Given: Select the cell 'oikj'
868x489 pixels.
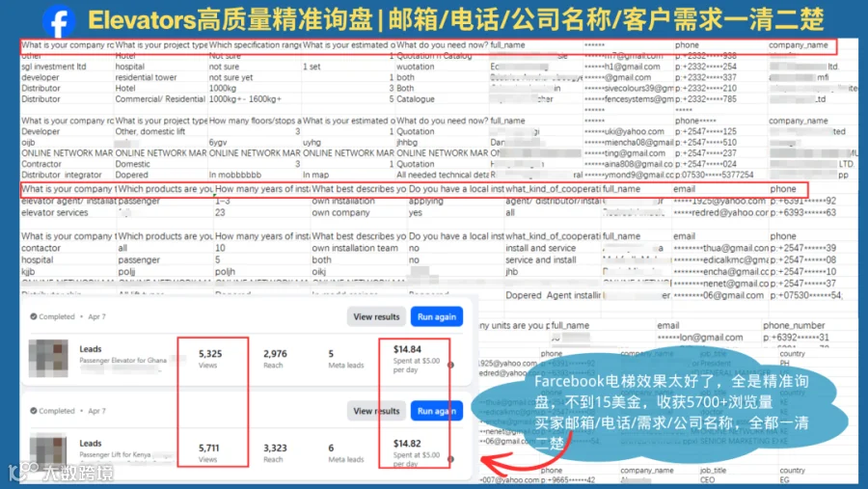Looking at the screenshot, I should [319, 272].
